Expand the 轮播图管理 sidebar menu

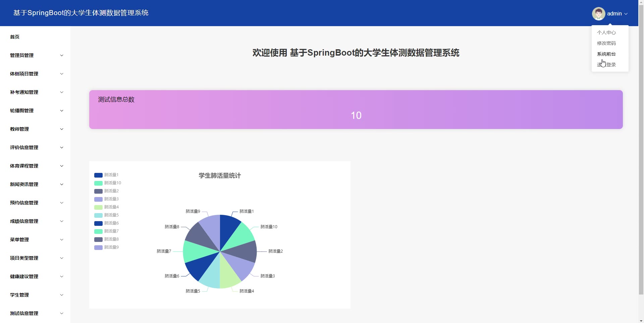[35, 111]
